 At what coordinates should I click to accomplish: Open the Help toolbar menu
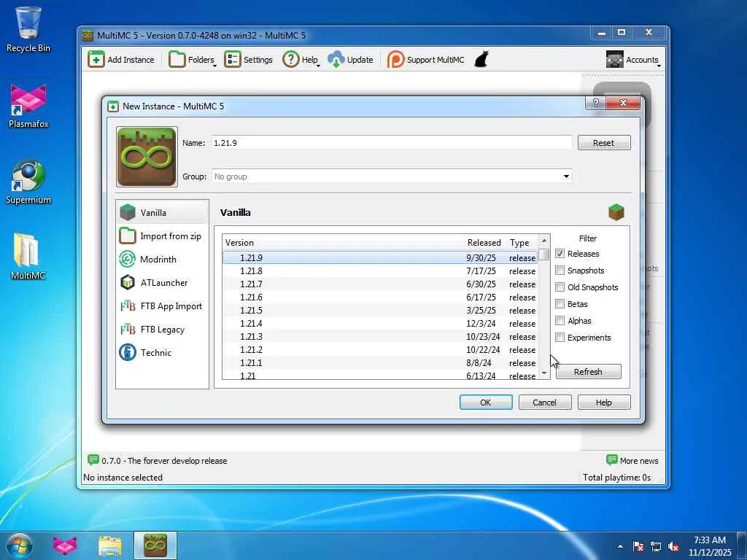pos(301,60)
